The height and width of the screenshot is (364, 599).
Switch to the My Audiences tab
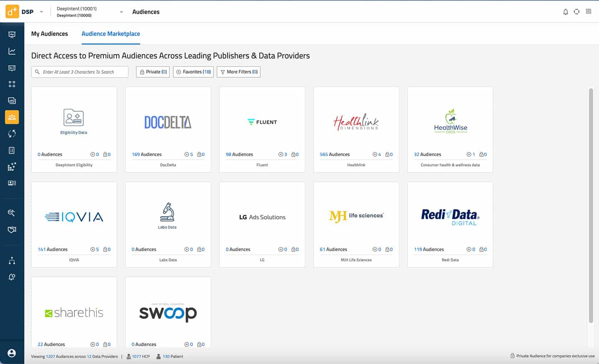coord(49,34)
